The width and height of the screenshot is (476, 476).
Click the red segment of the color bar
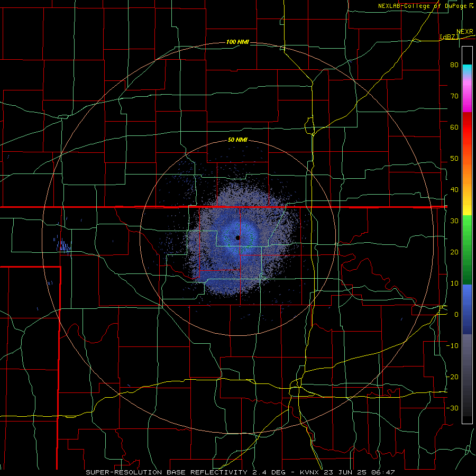(467, 127)
